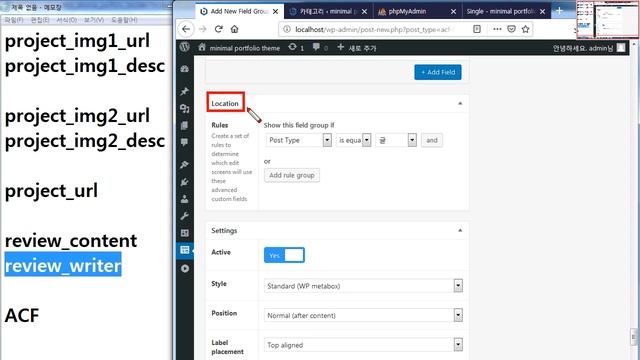Collapse the Location panel arrow

[x=460, y=103]
